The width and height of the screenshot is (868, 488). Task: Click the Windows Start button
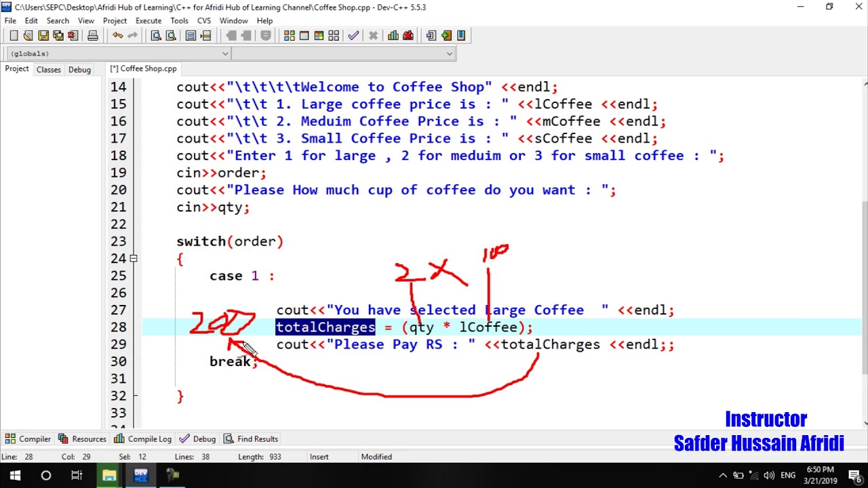coord(15,476)
